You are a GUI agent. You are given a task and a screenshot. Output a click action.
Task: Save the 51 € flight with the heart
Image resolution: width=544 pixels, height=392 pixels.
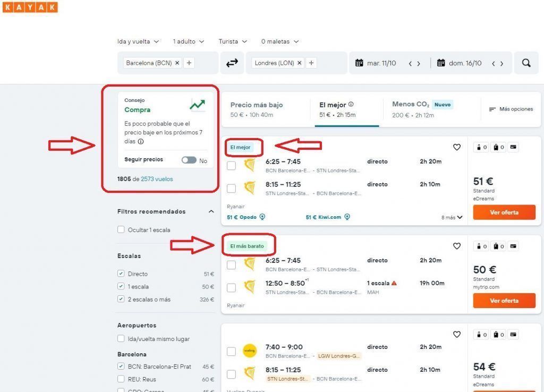(457, 147)
